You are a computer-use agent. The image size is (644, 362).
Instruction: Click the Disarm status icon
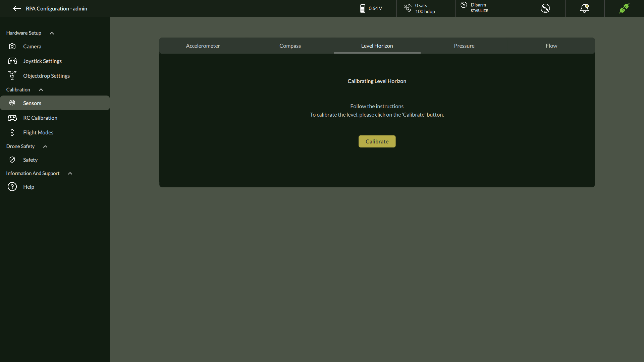(x=464, y=5)
